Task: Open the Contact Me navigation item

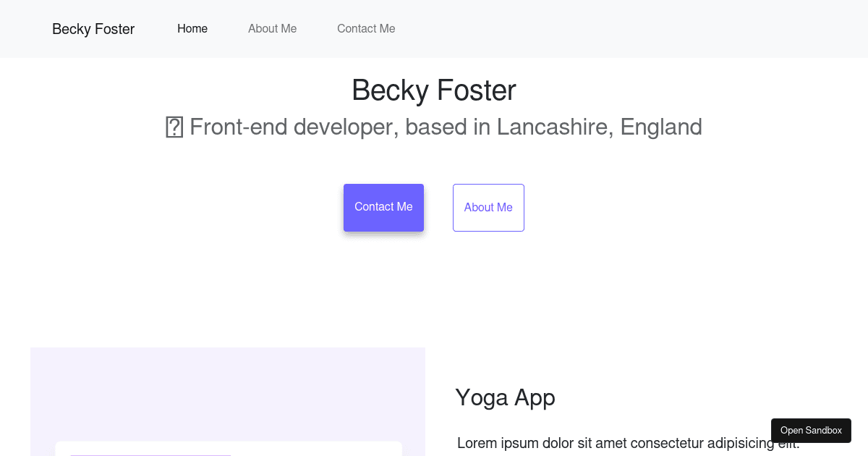Action: tap(366, 29)
